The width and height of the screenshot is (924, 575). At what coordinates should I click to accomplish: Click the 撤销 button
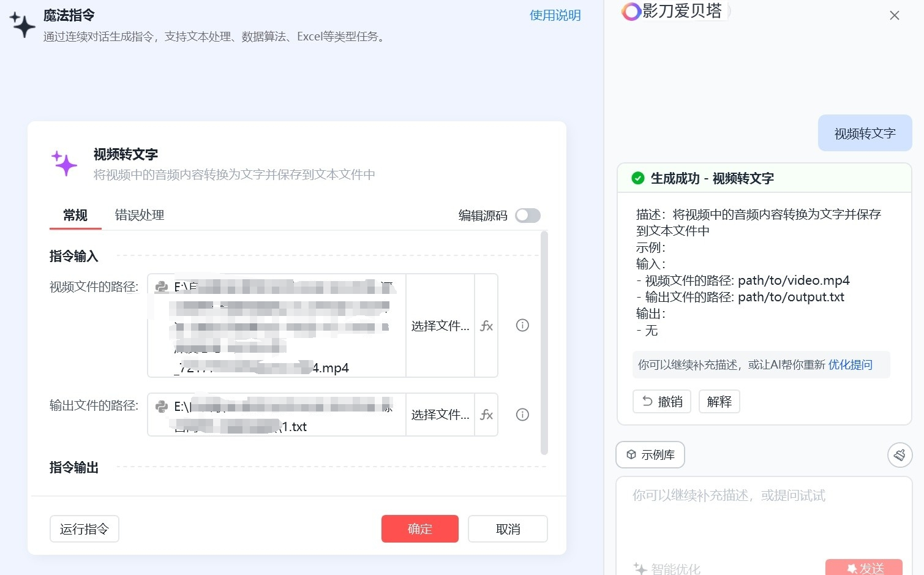pyautogui.click(x=662, y=402)
